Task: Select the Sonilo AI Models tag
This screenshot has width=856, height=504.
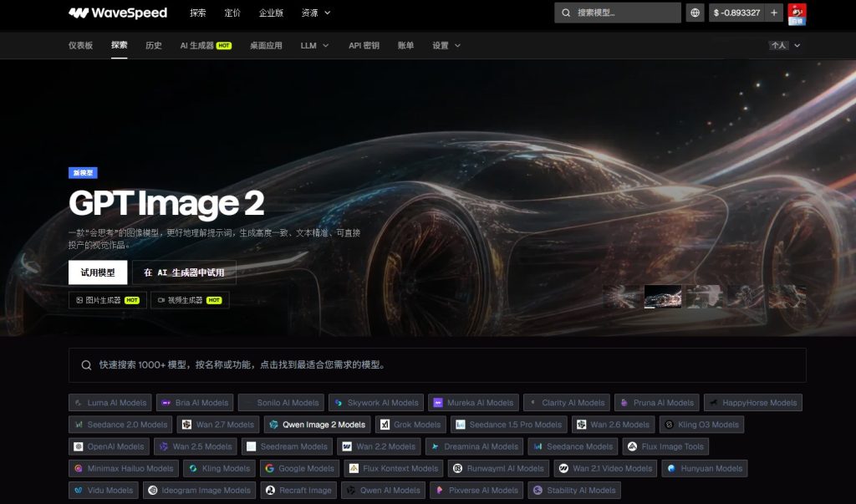Action: click(x=281, y=402)
